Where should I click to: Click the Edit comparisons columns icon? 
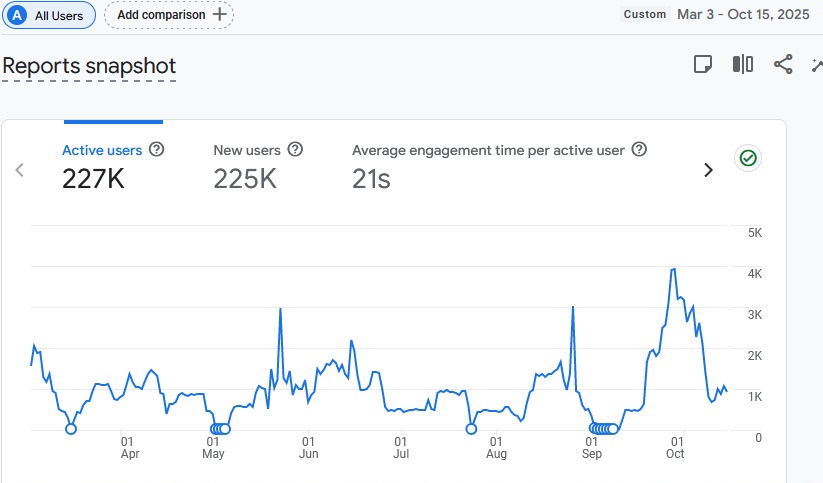(x=743, y=65)
